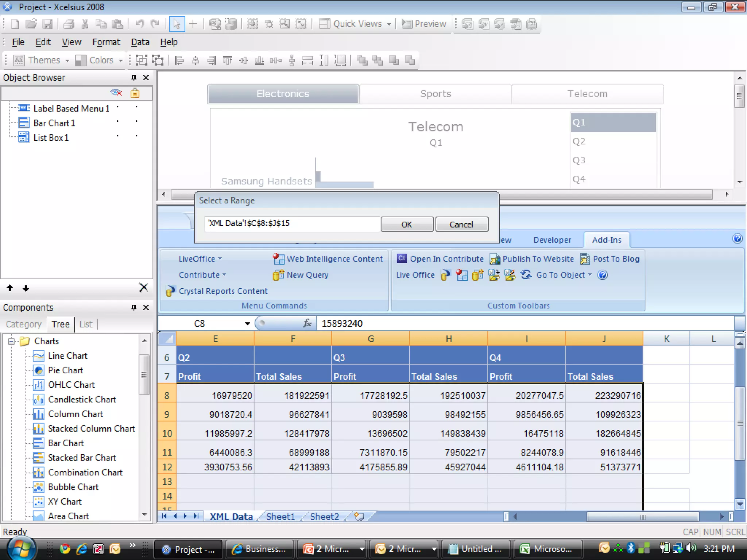The image size is (747, 560).
Task: Delete object with X below Object Browser
Action: [x=144, y=288]
